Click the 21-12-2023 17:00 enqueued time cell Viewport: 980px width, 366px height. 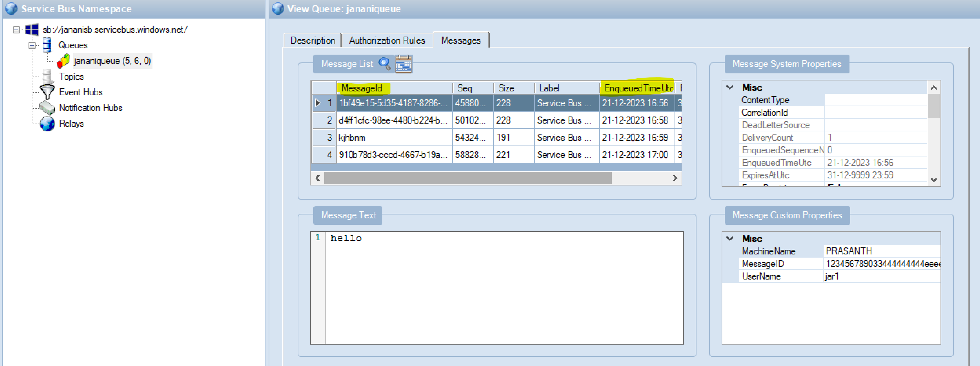[637, 155]
